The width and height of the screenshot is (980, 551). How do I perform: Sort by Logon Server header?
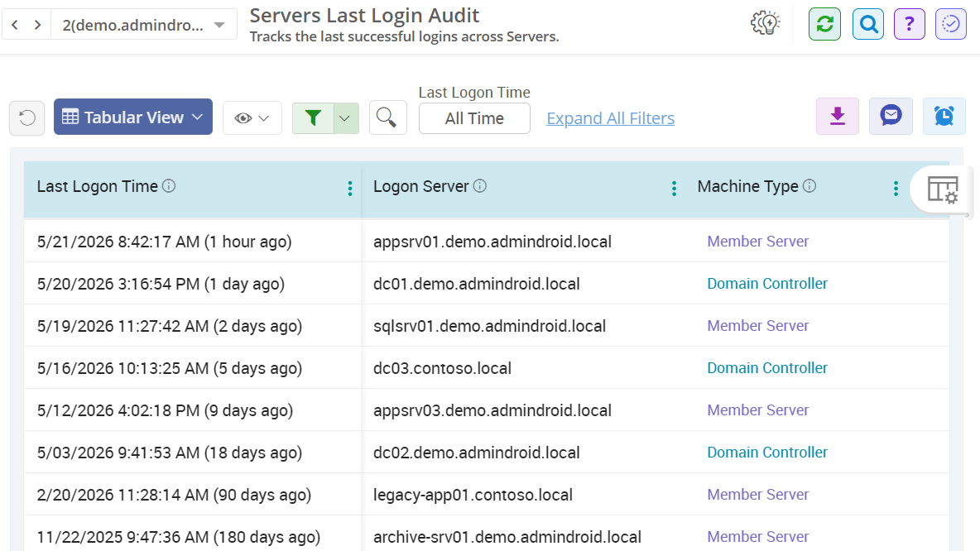[420, 186]
